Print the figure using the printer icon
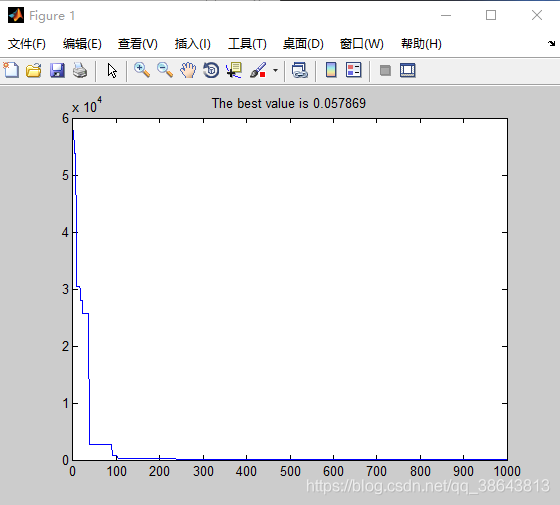Screen dimensions: 560x505 80,70
